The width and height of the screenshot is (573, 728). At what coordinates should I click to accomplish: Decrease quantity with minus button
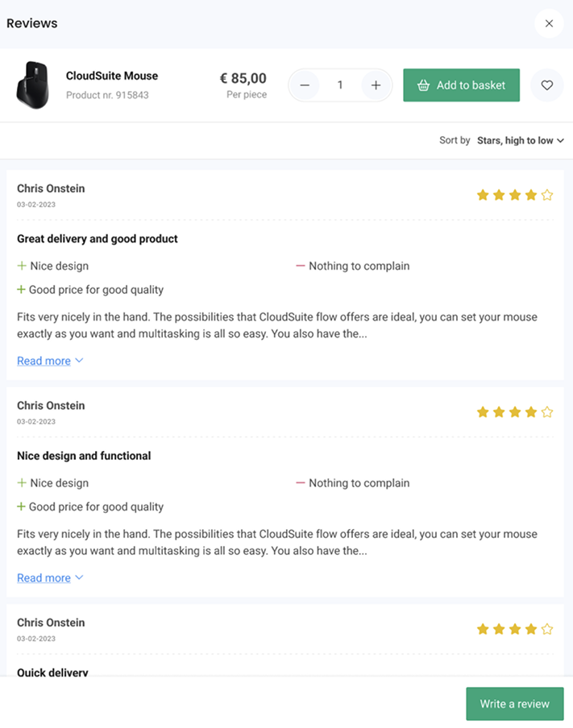pyautogui.click(x=304, y=85)
